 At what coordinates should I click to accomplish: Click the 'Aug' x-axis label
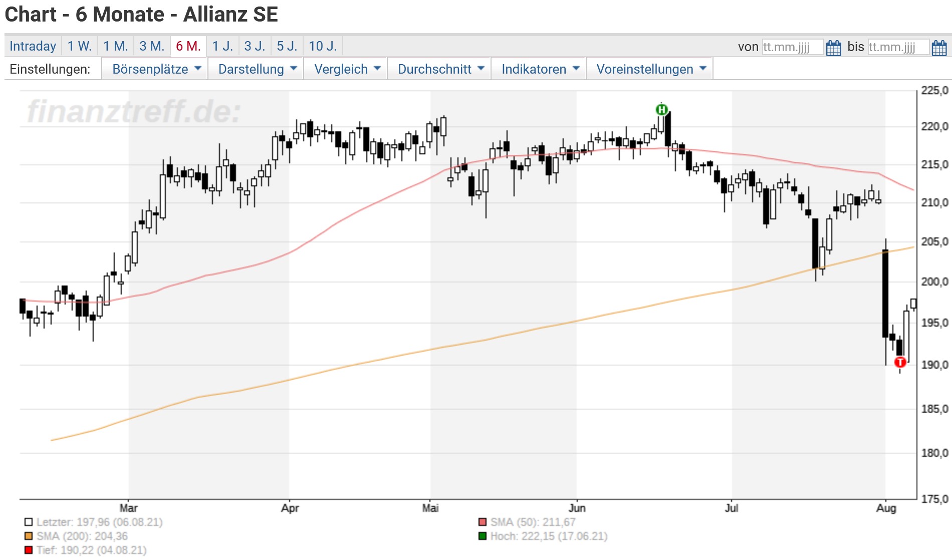click(x=886, y=508)
